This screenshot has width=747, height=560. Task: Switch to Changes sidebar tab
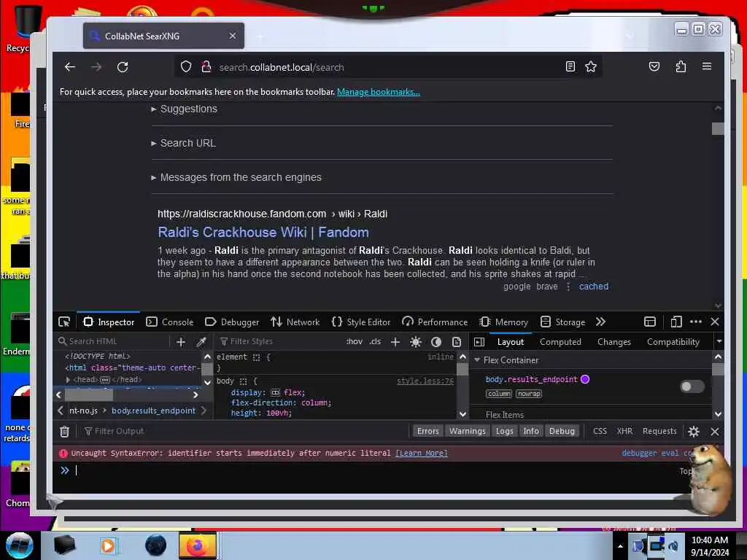614,342
